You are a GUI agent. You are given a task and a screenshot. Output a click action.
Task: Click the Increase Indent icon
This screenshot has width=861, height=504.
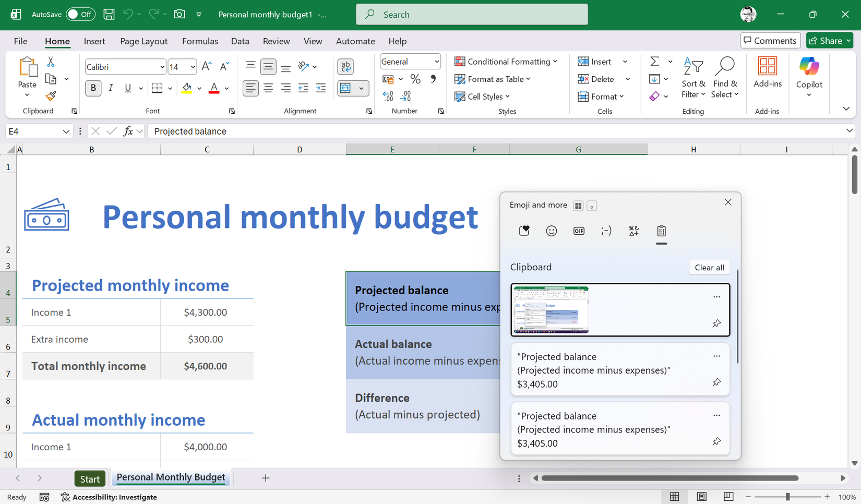(x=321, y=88)
